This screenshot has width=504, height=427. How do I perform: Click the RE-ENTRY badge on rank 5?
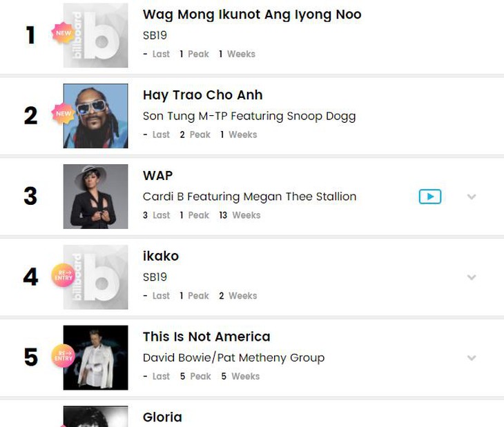[x=63, y=356]
